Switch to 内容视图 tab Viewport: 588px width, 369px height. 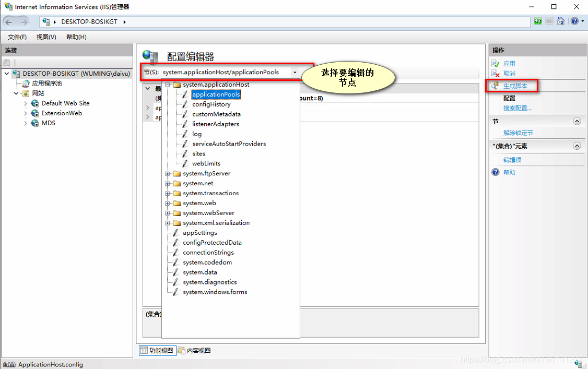coord(194,351)
